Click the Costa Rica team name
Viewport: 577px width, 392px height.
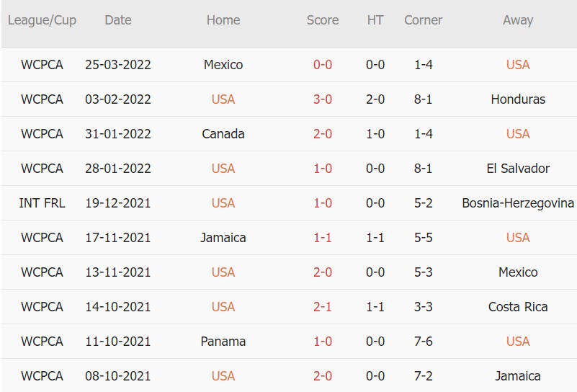pyautogui.click(x=517, y=307)
